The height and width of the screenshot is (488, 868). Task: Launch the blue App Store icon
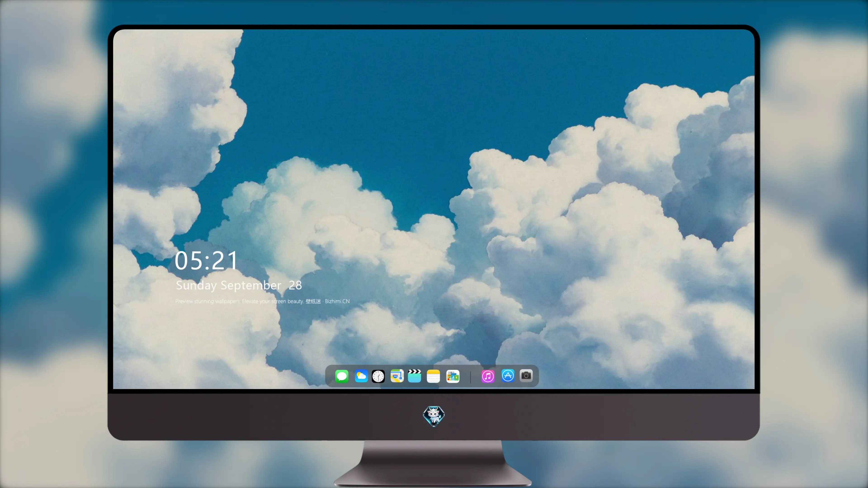(x=508, y=376)
